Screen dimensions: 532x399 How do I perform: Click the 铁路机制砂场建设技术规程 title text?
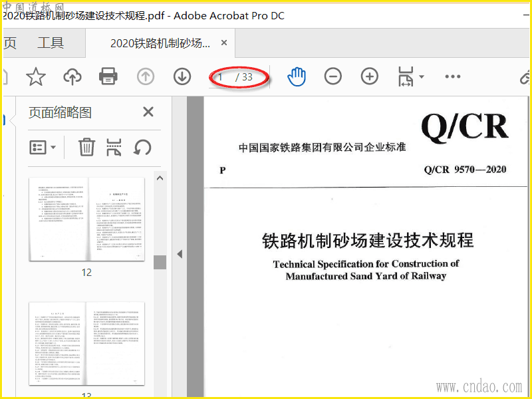[368, 241]
